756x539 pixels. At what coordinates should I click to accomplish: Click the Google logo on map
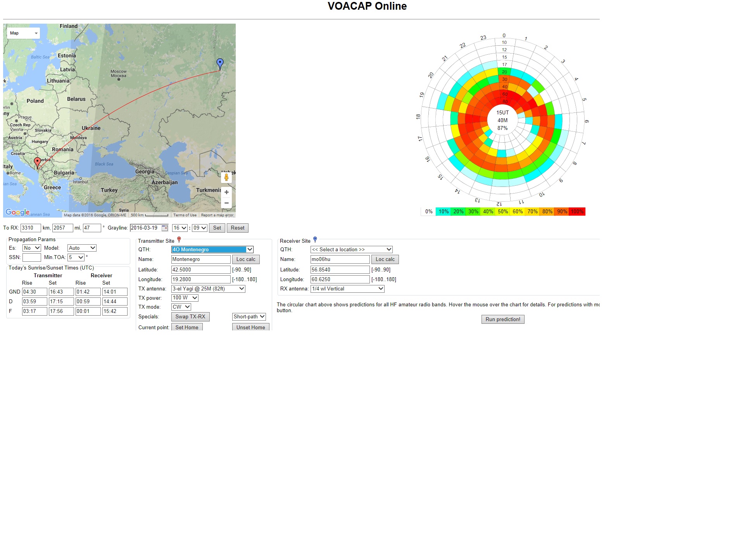pyautogui.click(x=17, y=212)
